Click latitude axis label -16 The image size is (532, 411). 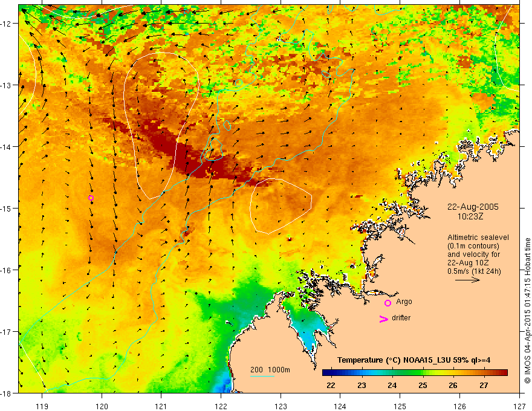[x=6, y=270]
